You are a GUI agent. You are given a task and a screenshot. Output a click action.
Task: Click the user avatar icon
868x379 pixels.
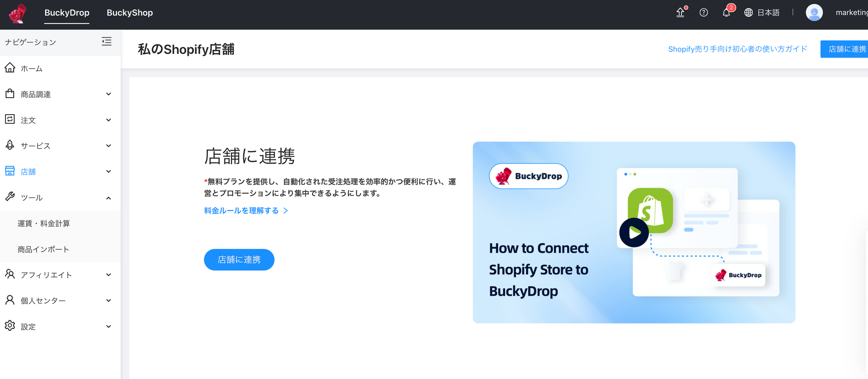coord(814,13)
